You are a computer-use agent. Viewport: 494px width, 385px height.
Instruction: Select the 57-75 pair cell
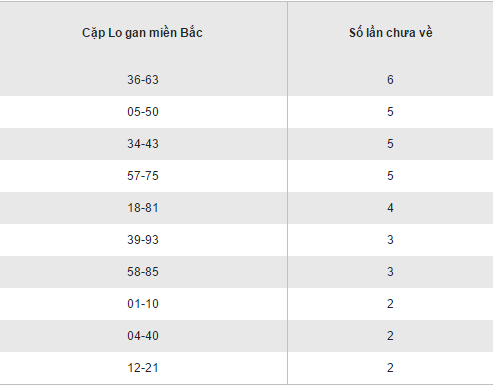143,176
